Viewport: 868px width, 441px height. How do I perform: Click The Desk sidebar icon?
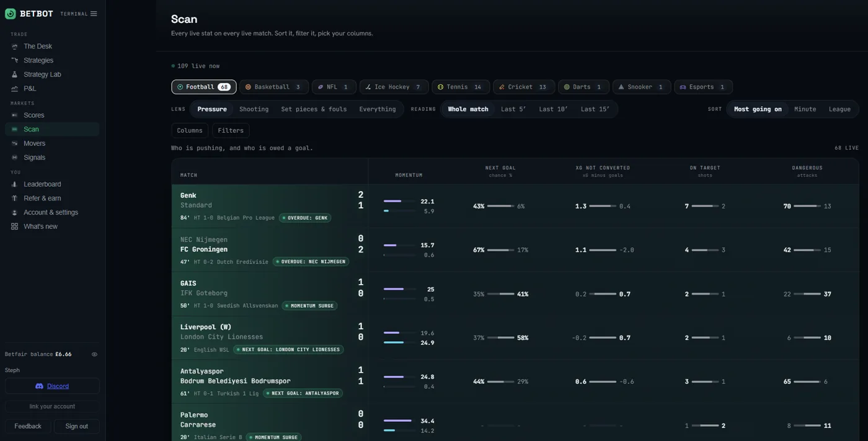click(14, 47)
